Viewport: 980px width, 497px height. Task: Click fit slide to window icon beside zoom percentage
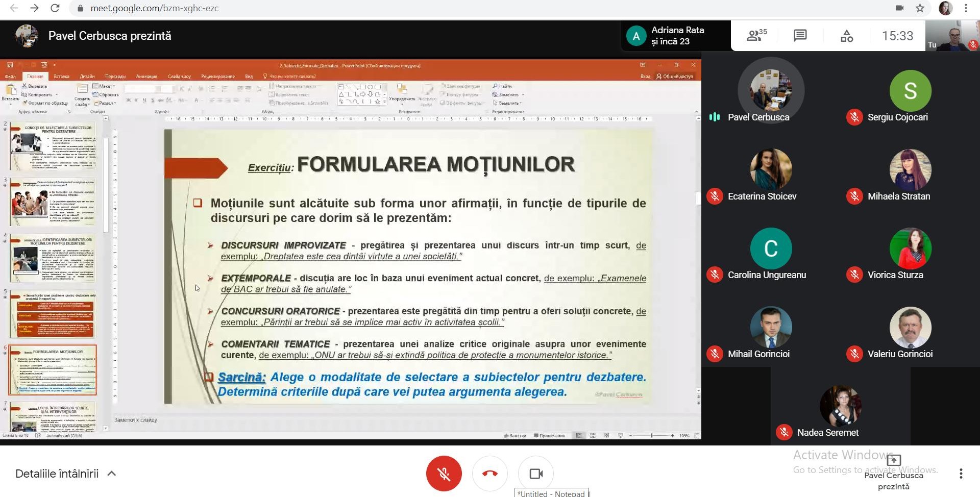(x=697, y=436)
